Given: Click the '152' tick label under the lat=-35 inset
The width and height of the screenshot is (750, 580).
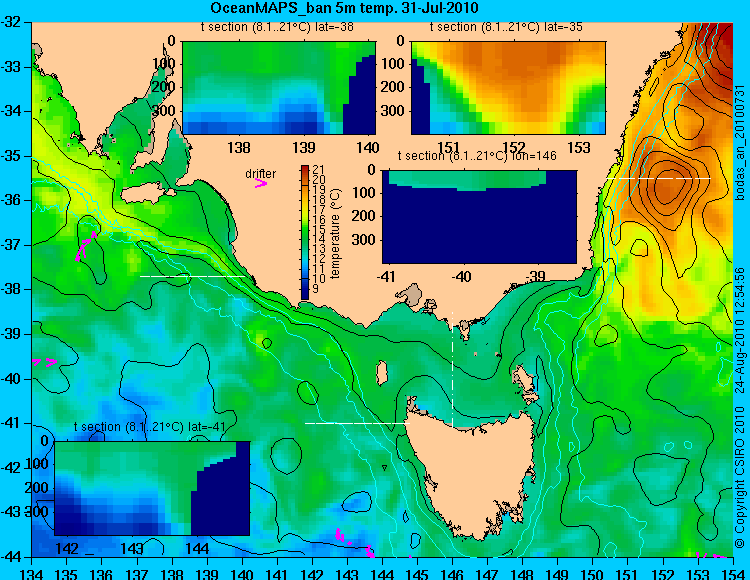Looking at the screenshot, I should click(514, 148).
